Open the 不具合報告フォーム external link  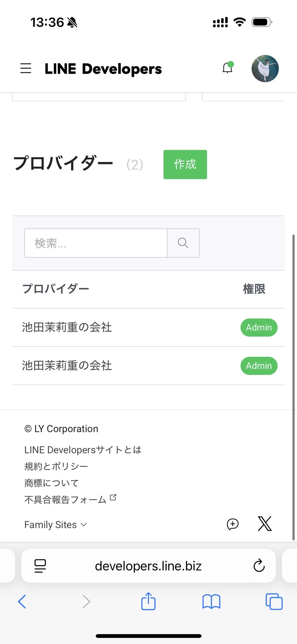(x=70, y=499)
